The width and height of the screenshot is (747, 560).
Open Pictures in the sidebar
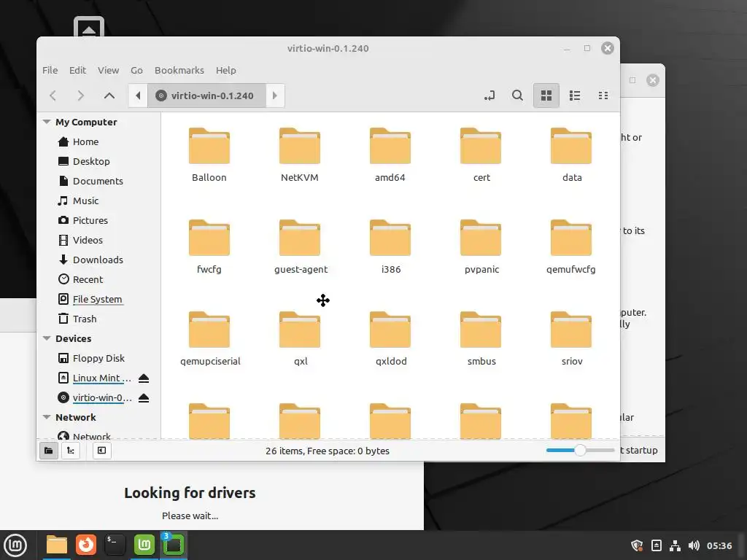point(90,220)
